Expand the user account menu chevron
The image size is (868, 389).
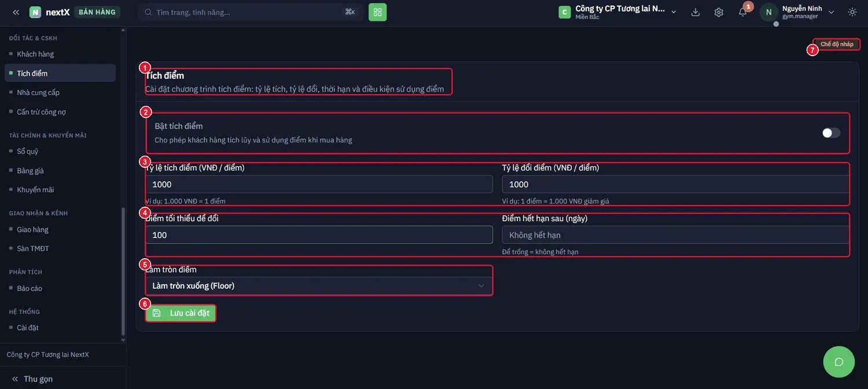coord(832,12)
